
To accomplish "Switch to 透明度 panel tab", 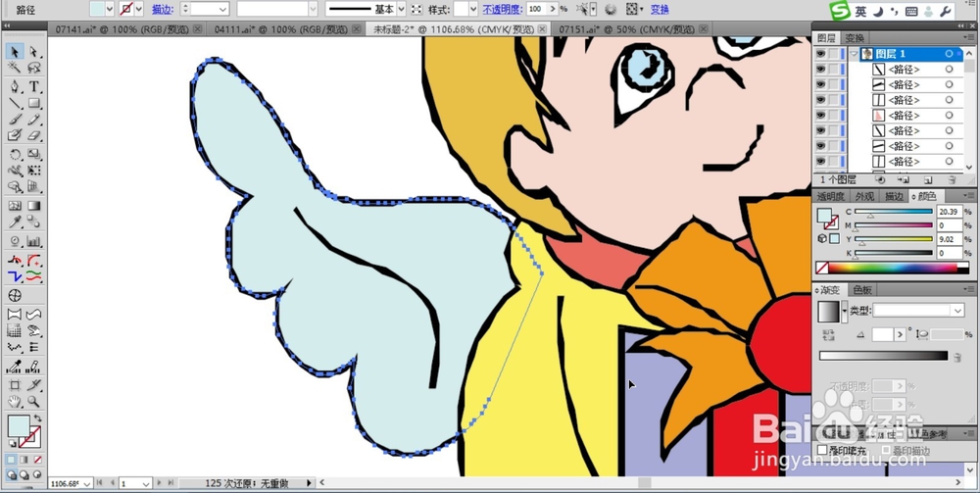I will (x=831, y=196).
